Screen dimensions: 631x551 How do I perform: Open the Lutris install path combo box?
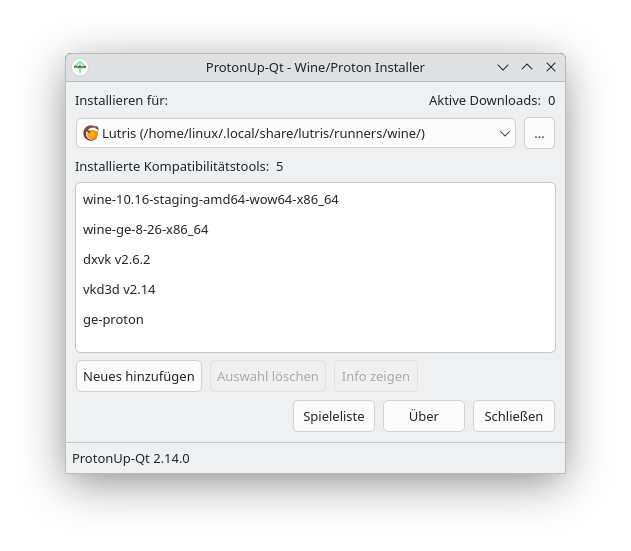[296, 133]
